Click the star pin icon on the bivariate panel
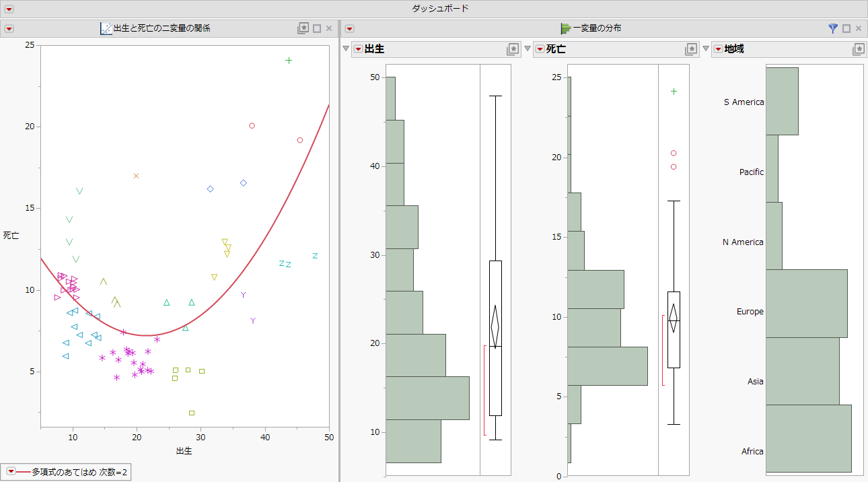Screen dimensions: 868x482 point(303,28)
